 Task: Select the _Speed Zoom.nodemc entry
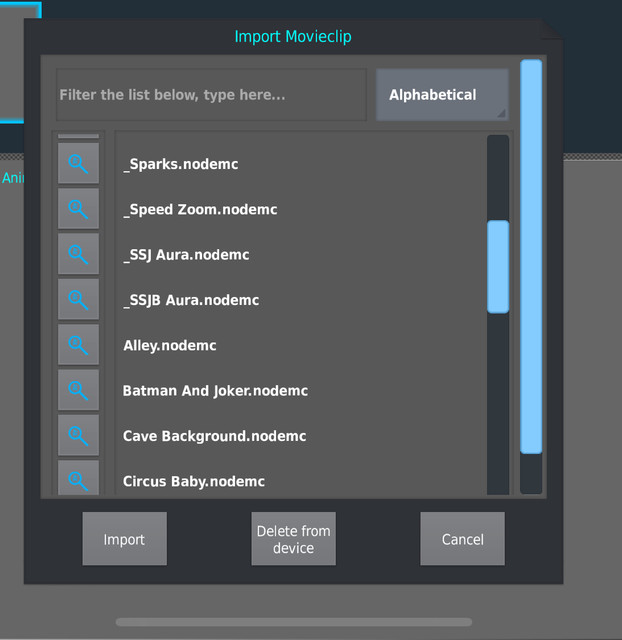(301, 209)
